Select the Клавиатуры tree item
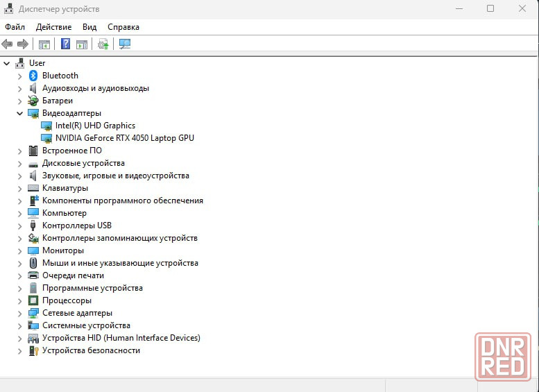Viewport: 539px width, 392px height. pyautogui.click(x=65, y=188)
